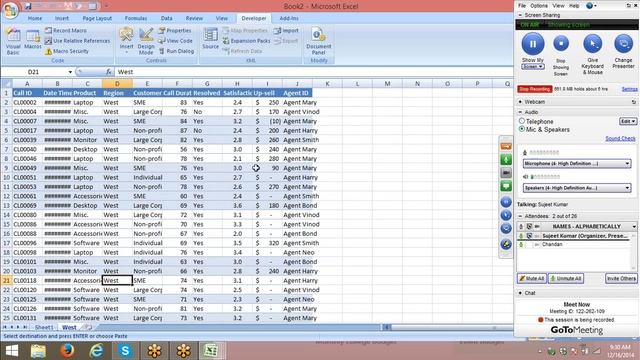The width and height of the screenshot is (640, 360).
Task: Open the Macros dialog icon
Action: (x=33, y=39)
